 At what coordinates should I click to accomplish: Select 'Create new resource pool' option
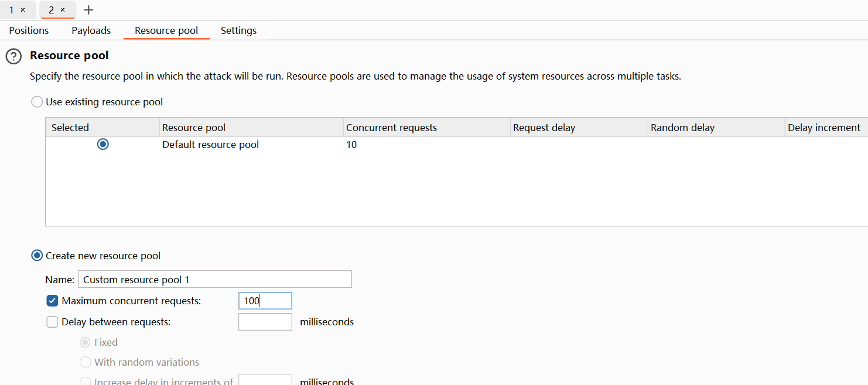tap(37, 256)
